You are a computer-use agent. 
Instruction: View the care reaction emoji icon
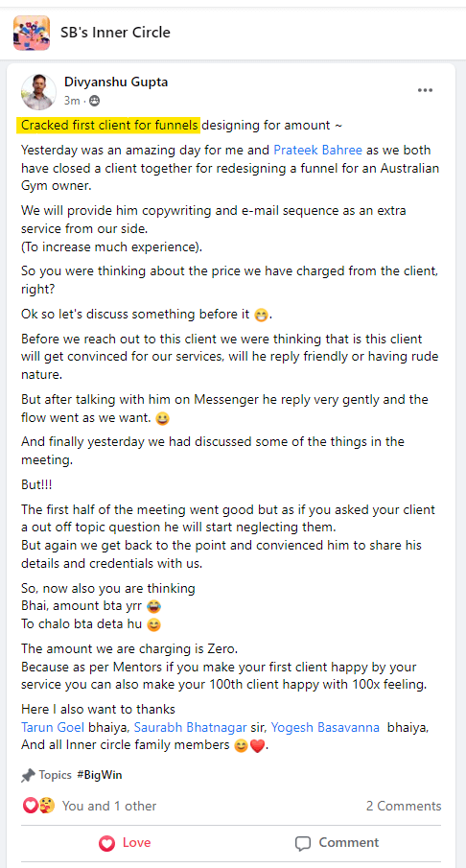[x=47, y=806]
